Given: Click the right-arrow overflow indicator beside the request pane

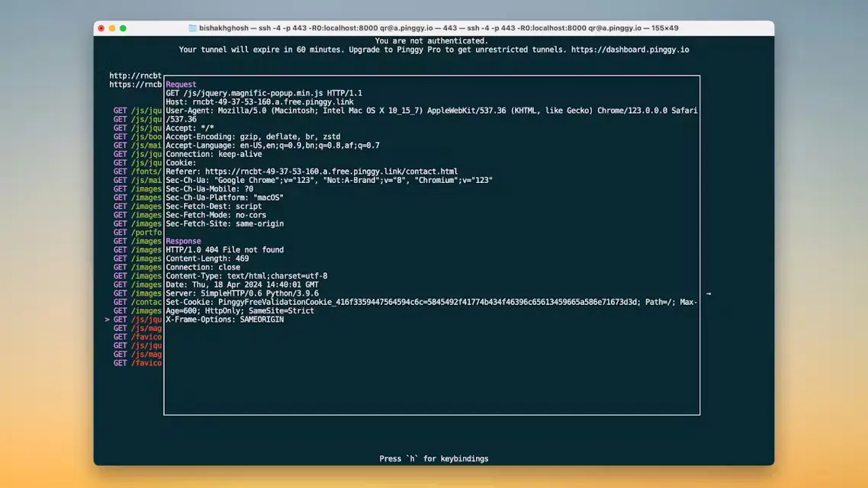Looking at the screenshot, I should point(709,293).
